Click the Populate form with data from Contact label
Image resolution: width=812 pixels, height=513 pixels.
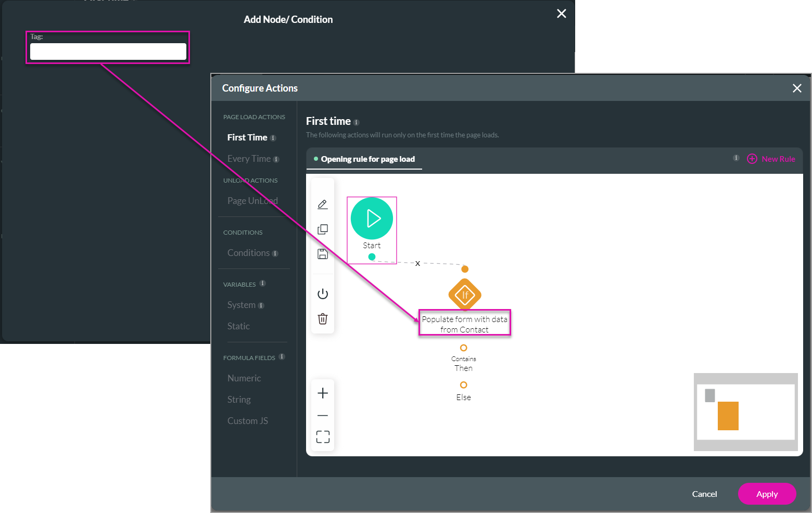(x=464, y=324)
